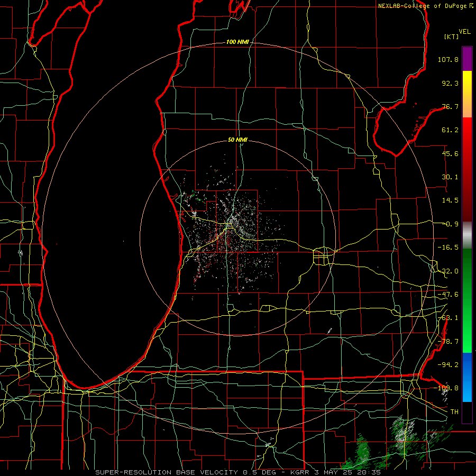
Task: Click the 76.7 legend value
Action: click(450, 106)
